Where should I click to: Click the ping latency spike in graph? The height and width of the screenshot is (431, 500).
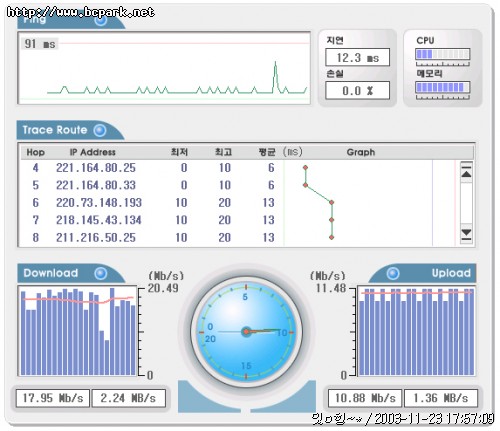tap(275, 76)
